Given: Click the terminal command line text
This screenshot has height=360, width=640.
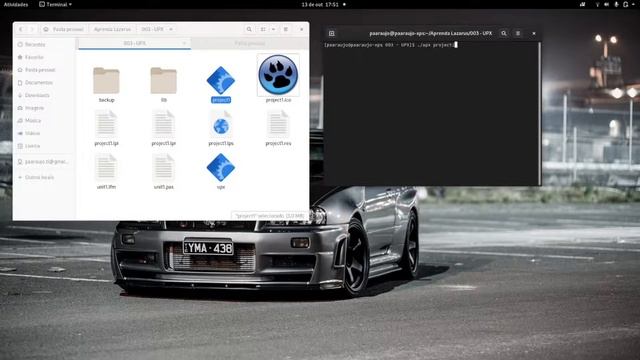Looking at the screenshot, I should point(390,45).
